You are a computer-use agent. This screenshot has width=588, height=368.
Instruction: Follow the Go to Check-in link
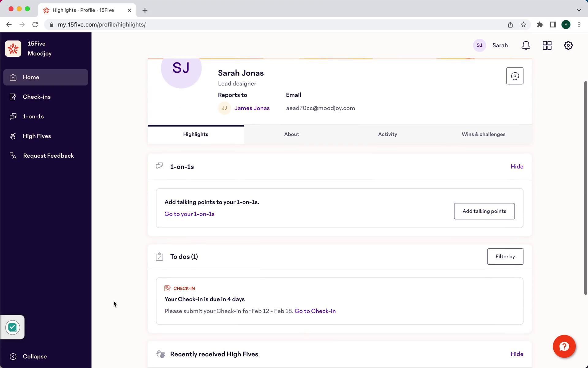point(315,311)
